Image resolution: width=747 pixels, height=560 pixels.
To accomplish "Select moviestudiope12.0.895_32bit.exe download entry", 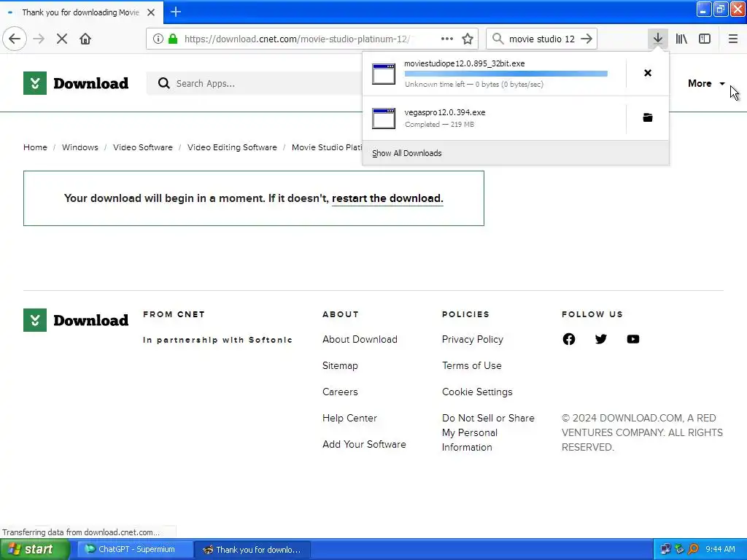I will pyautogui.click(x=495, y=74).
